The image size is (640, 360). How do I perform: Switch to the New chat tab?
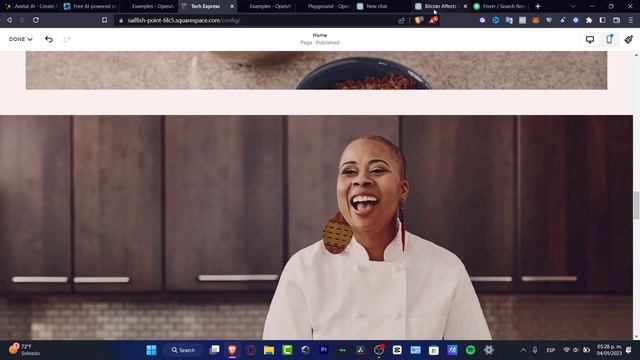click(376, 6)
